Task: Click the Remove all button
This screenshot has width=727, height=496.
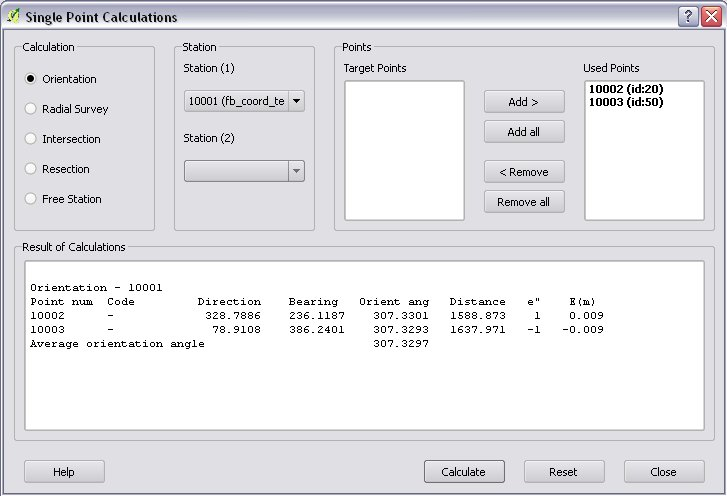Action: tap(524, 202)
